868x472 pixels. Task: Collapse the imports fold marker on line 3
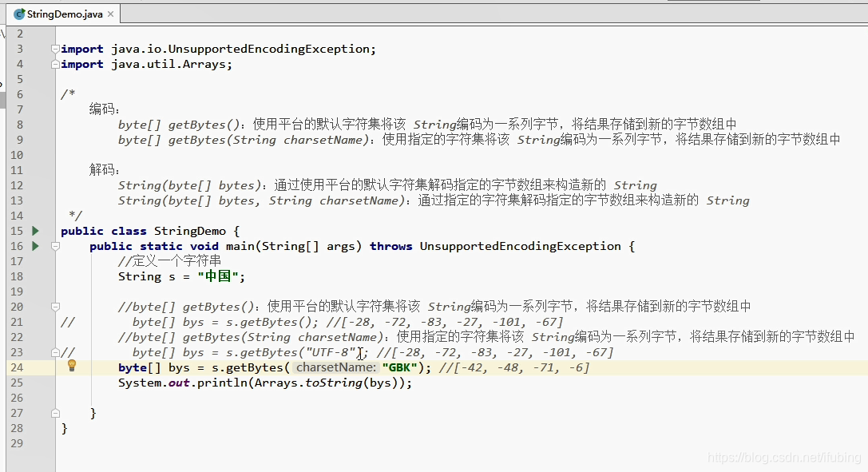pyautogui.click(x=55, y=50)
